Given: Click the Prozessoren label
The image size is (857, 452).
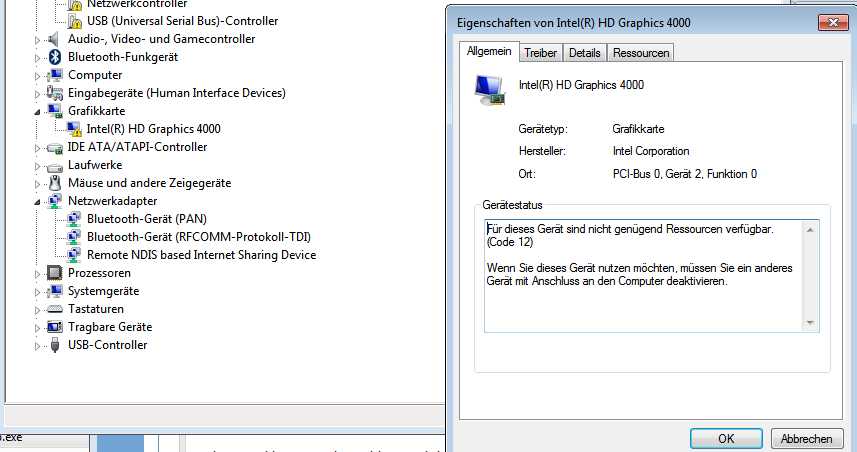Looking at the screenshot, I should [x=99, y=273].
